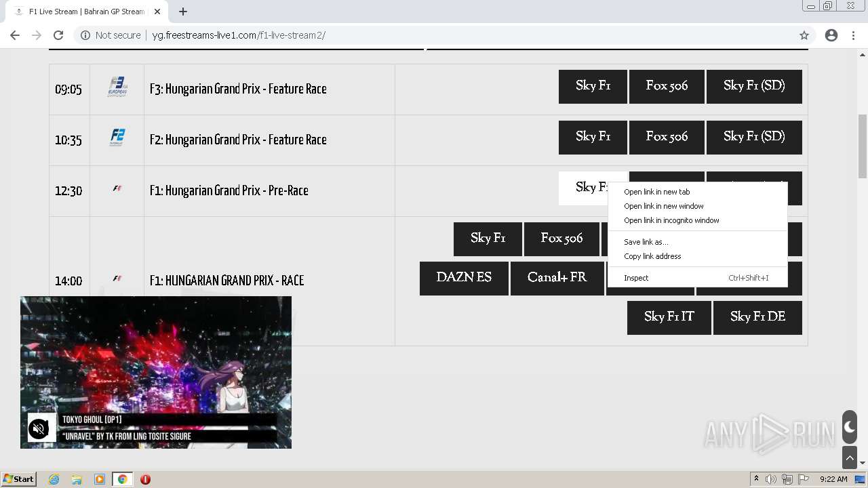Click the F1 logo in the 12:30 row
The height and width of the screenshot is (488, 868).
point(117,188)
